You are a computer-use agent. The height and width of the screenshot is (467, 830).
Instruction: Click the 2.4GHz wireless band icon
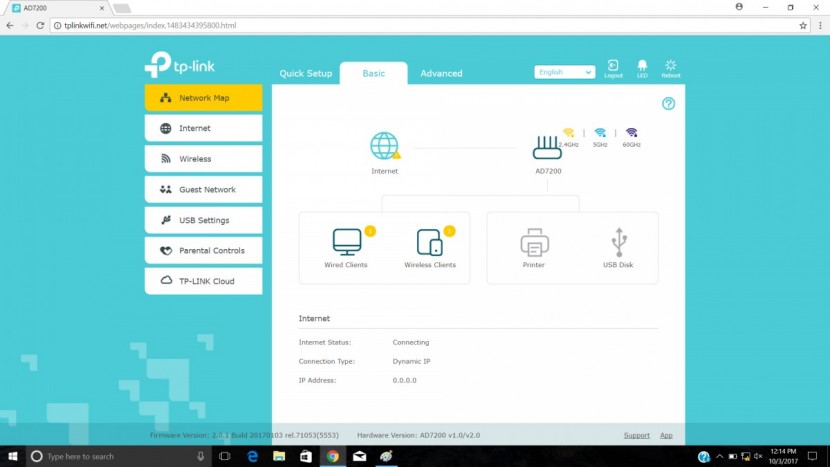tap(569, 133)
